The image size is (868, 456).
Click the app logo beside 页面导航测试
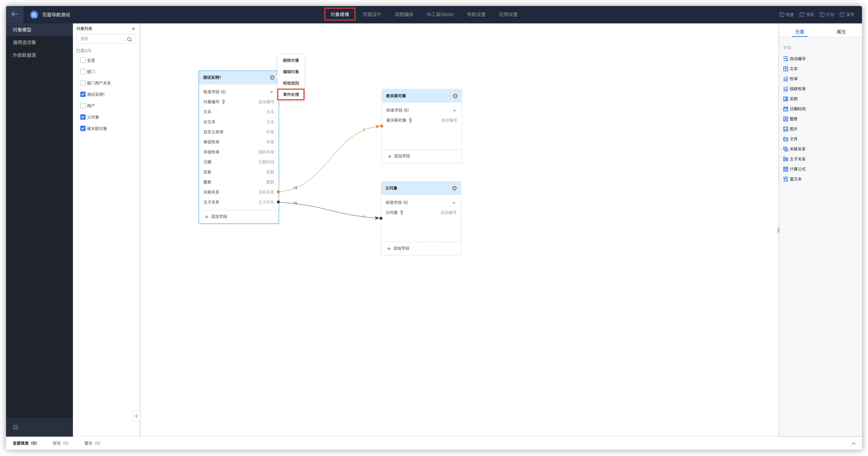click(34, 15)
